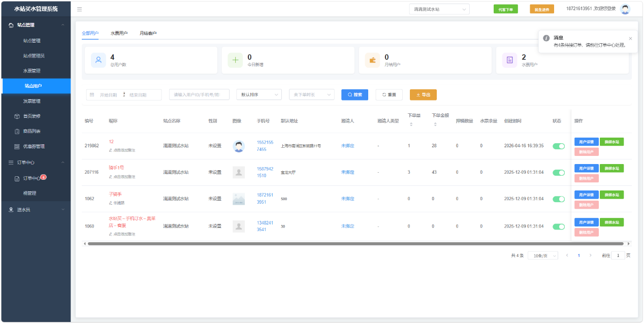
Task: Sort by 下单金额 column arrows
Action: tap(434, 124)
